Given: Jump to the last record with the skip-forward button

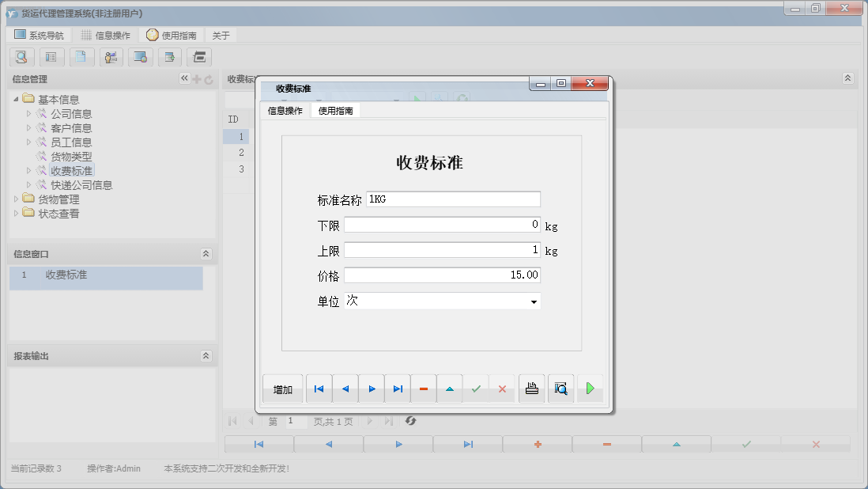Looking at the screenshot, I should tap(397, 389).
